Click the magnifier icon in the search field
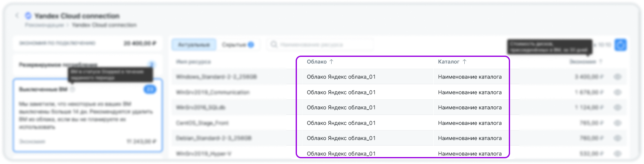This screenshot has height=164, width=644. tap(274, 45)
